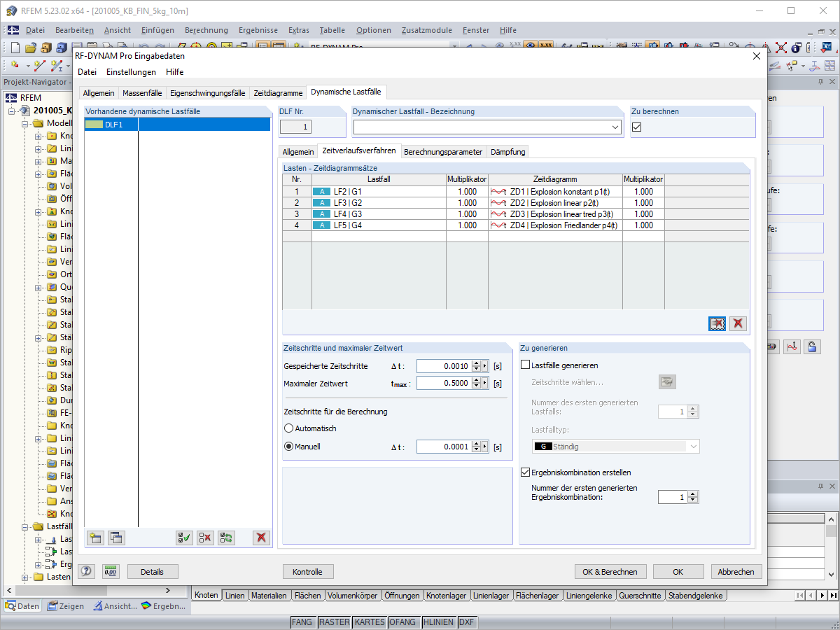Collapse Lastfälle folder in navigator
The width and height of the screenshot is (840, 630).
pyautogui.click(x=24, y=526)
